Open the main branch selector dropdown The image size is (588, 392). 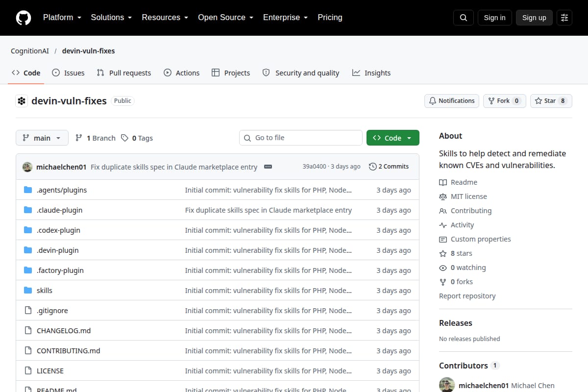pyautogui.click(x=42, y=138)
